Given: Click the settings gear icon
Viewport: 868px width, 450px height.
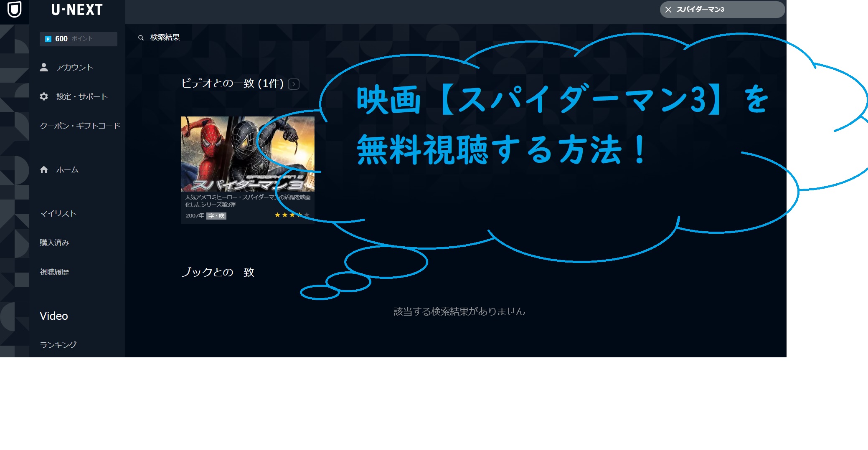Looking at the screenshot, I should tap(44, 96).
